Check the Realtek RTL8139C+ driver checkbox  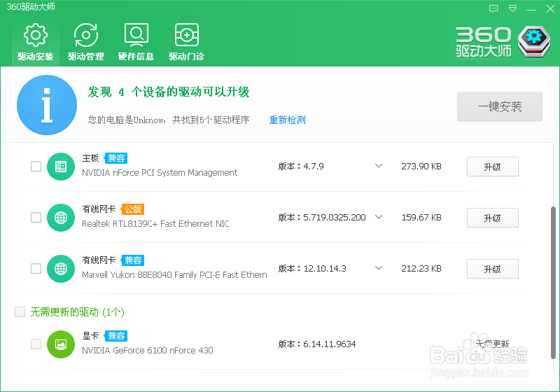36,218
